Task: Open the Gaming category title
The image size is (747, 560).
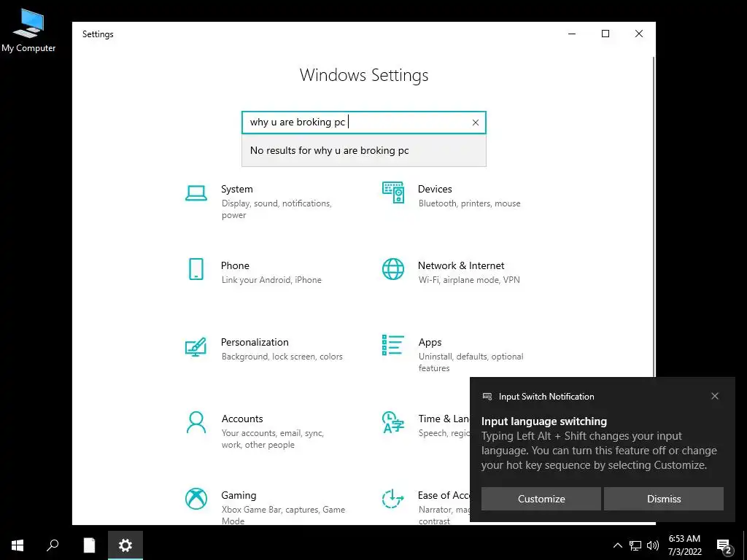Action: coord(239,495)
